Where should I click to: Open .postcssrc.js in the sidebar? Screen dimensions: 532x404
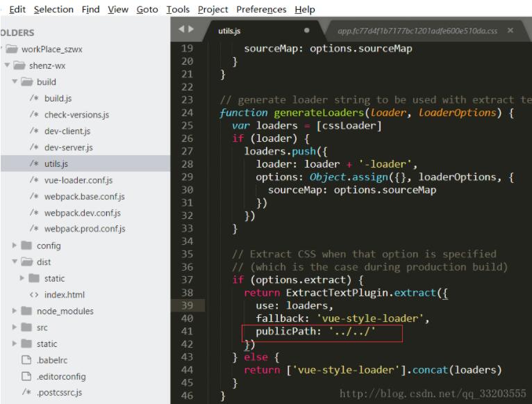tap(59, 392)
